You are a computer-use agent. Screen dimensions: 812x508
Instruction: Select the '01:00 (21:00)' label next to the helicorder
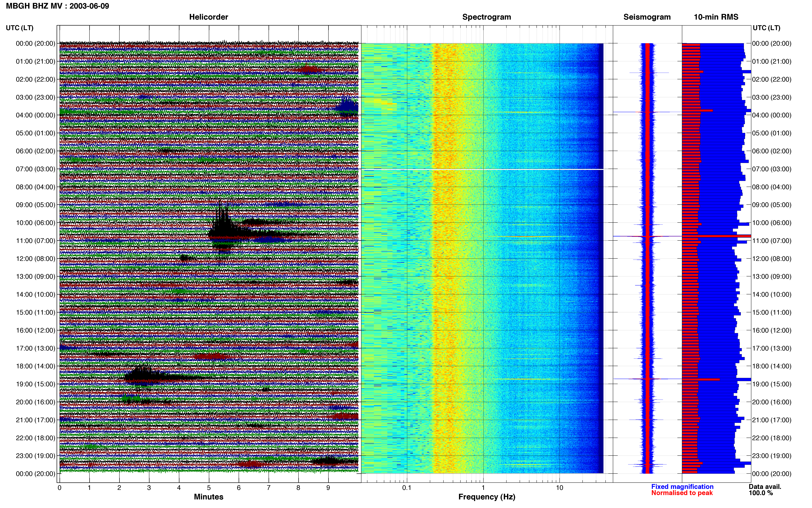click(x=35, y=61)
